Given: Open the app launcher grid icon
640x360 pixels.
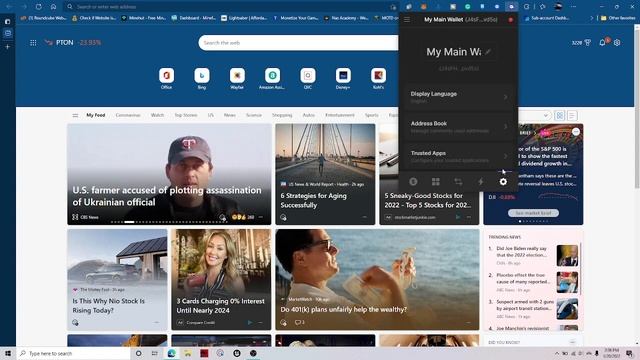Looking at the screenshot, I should (33, 42).
